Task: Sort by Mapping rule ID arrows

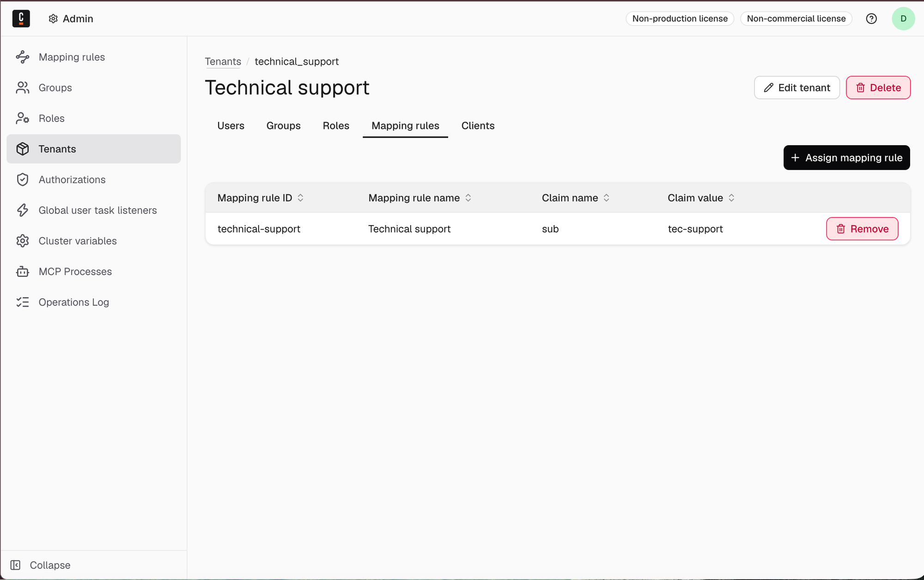Action: [x=300, y=198]
